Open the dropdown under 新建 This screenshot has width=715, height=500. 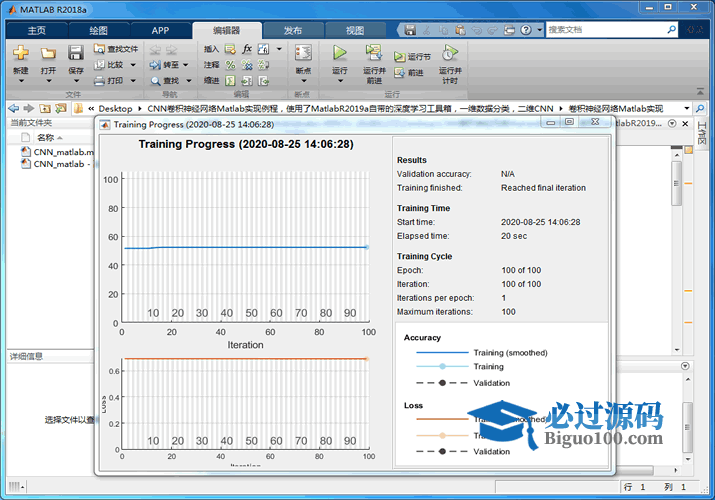coord(21,81)
